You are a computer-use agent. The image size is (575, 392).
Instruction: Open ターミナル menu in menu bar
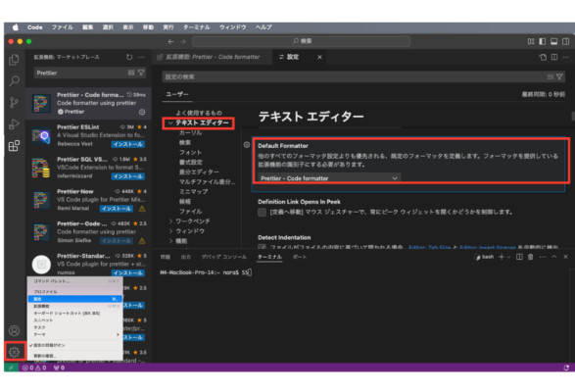click(197, 27)
